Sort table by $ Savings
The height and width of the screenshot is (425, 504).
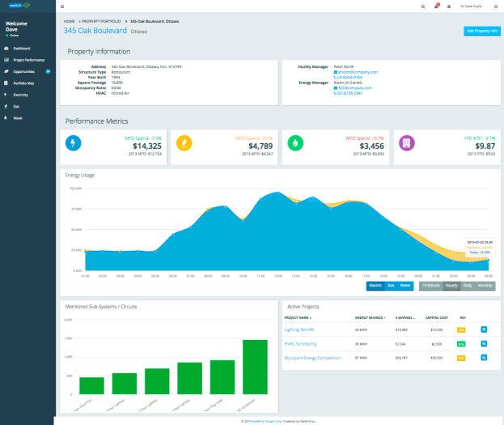point(405,317)
